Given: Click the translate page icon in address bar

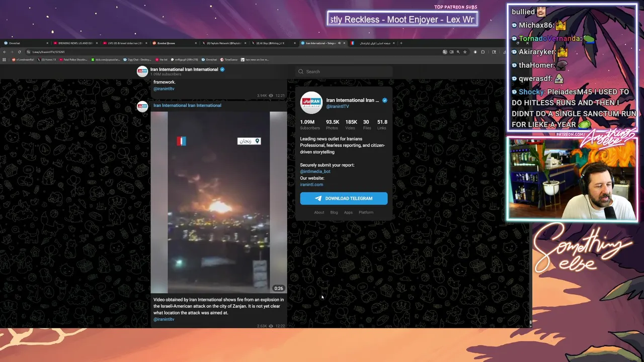Looking at the screenshot, I should [444, 52].
